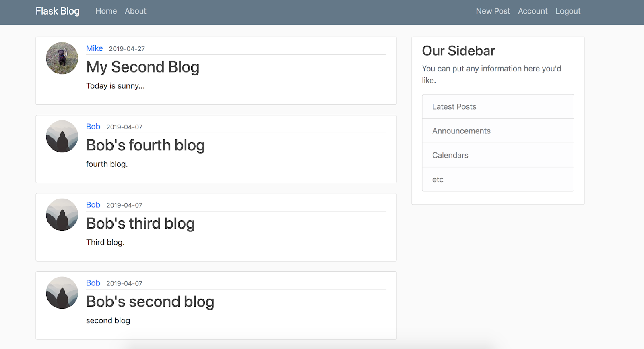The height and width of the screenshot is (349, 644).
Task: Open Bob's author link on the fourth blog
Action: pyautogui.click(x=93, y=127)
